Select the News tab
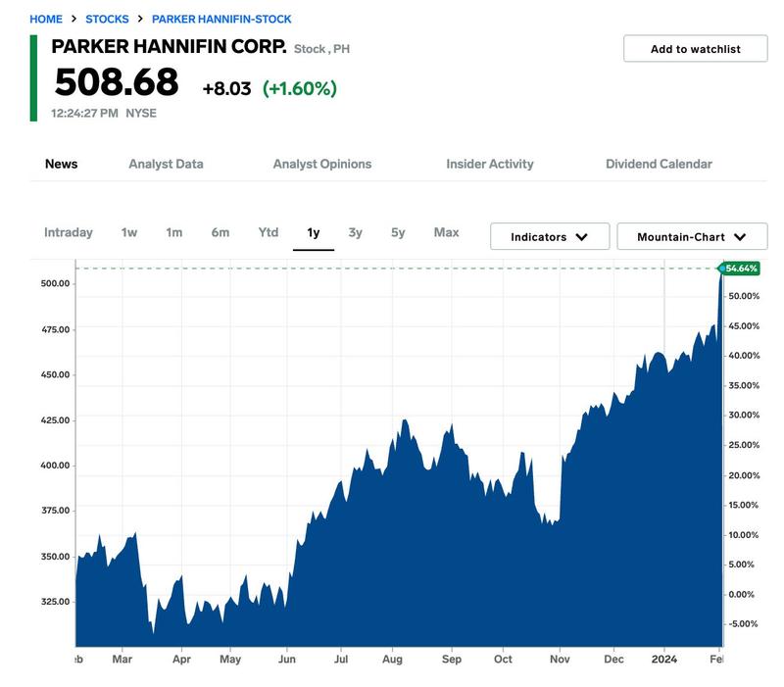 click(62, 164)
